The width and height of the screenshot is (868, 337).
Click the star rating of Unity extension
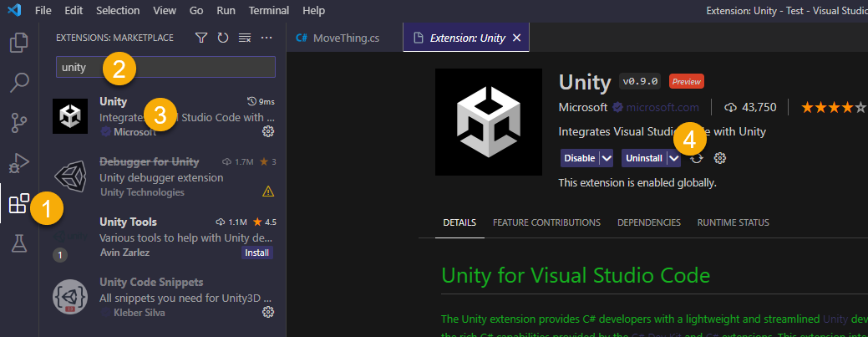[833, 108]
